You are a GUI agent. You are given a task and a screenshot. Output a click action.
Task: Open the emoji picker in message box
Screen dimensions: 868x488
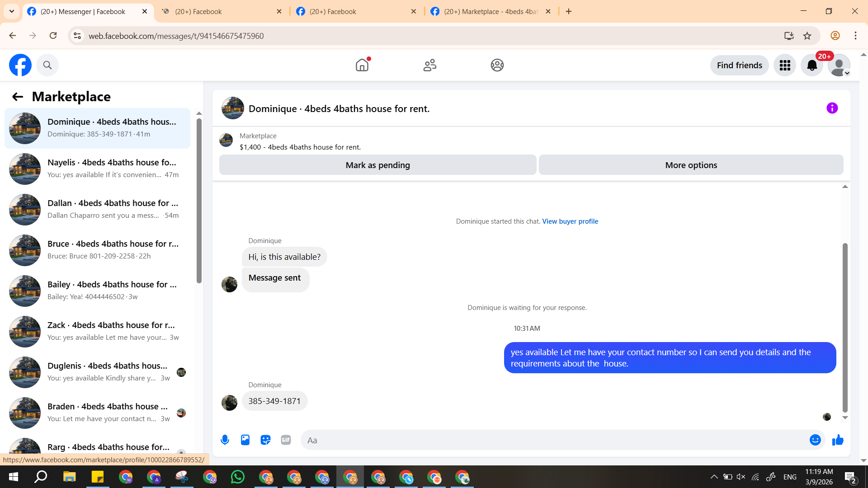815,440
